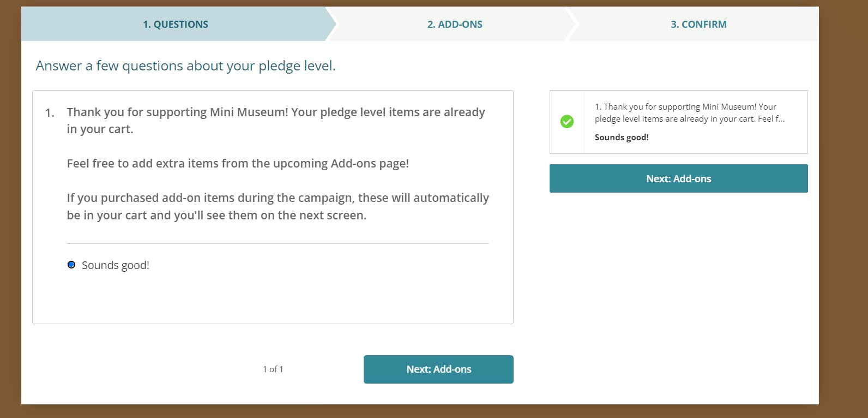Click empty space below the "Sounds good!" option
Screen dimensions: 868x418
273,299
